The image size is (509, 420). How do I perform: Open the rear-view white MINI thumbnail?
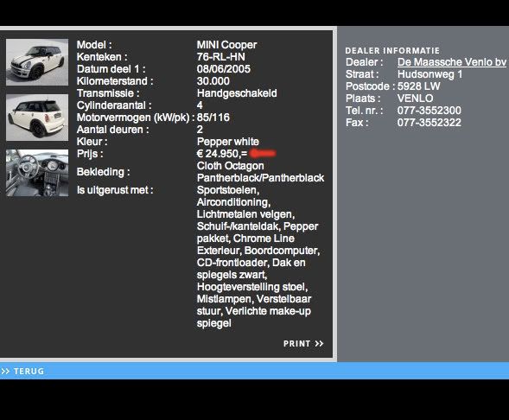pos(37,118)
